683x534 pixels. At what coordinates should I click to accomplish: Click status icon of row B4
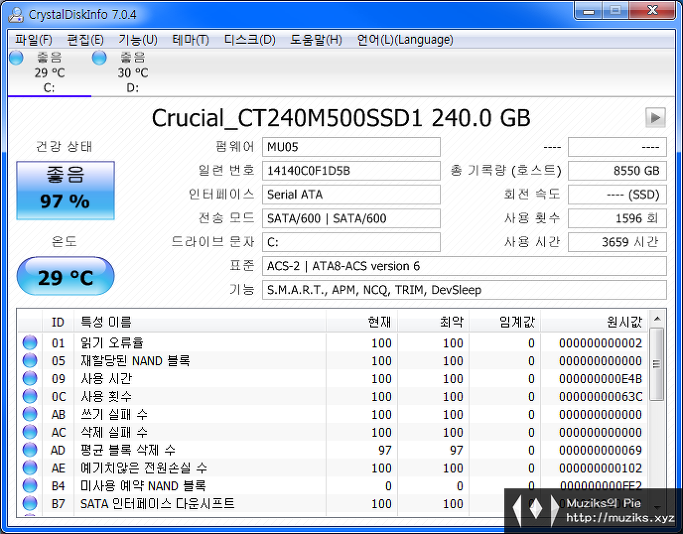click(x=30, y=485)
